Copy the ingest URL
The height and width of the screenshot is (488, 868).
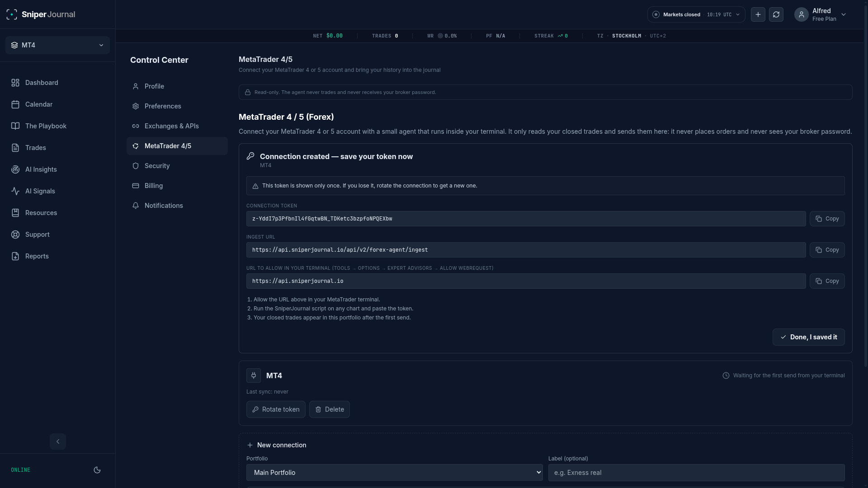tap(827, 250)
